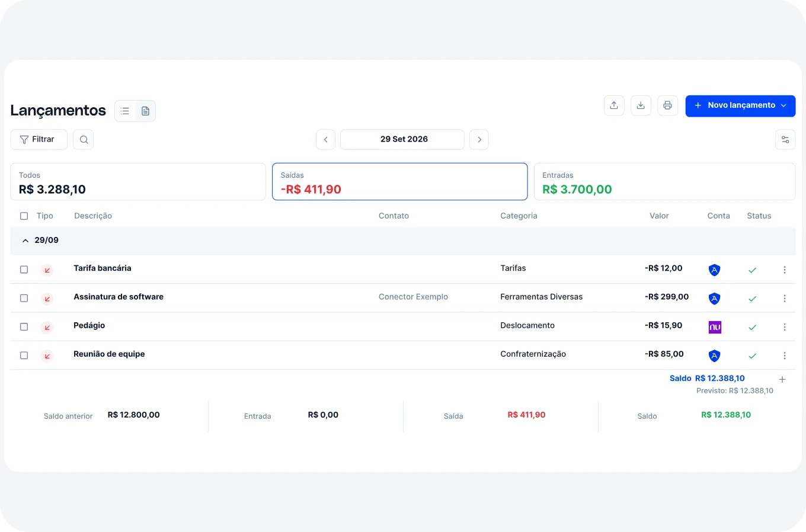The height and width of the screenshot is (532, 806).
Task: Click the Nubank account icon for Pedágio
Action: (715, 327)
